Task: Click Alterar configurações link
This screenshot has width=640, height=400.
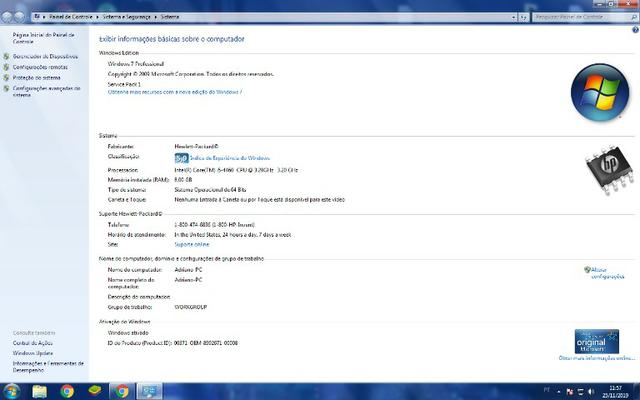Action: 607,273
